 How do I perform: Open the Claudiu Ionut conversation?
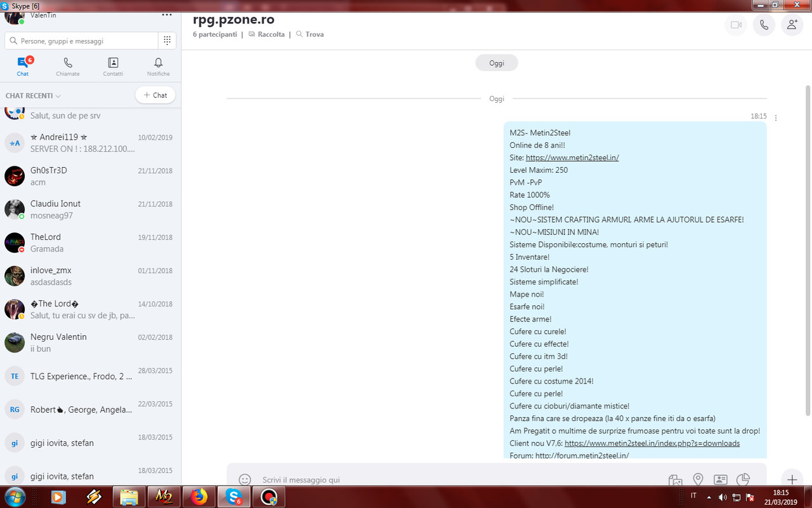(90, 210)
